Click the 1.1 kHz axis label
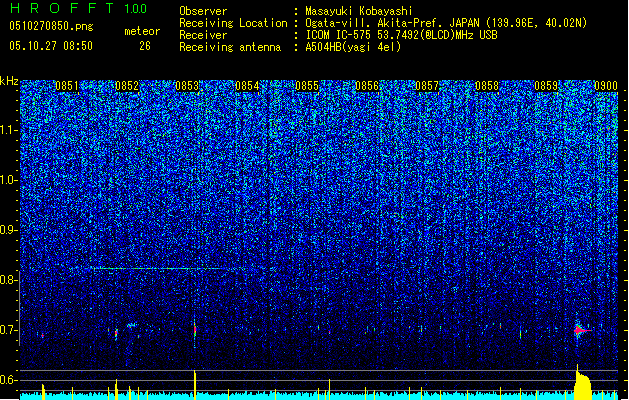This screenshot has height=400, width=629. [x=8, y=130]
